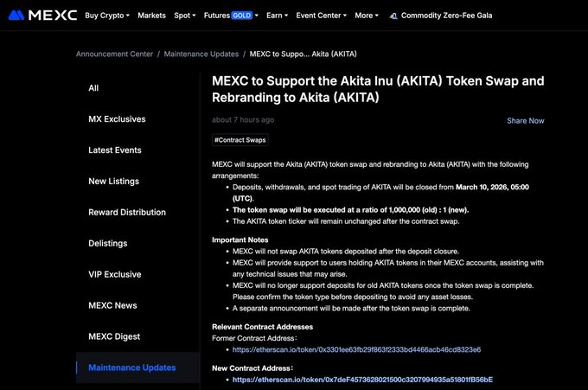Select Latest Events in sidebar
This screenshot has width=588, height=390.
[x=114, y=150]
